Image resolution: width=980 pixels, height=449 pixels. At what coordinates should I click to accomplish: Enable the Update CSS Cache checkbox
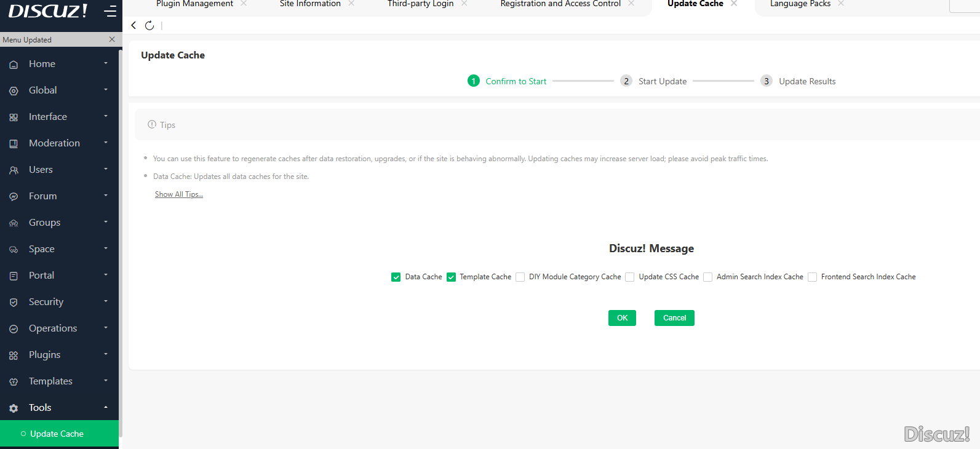630,277
